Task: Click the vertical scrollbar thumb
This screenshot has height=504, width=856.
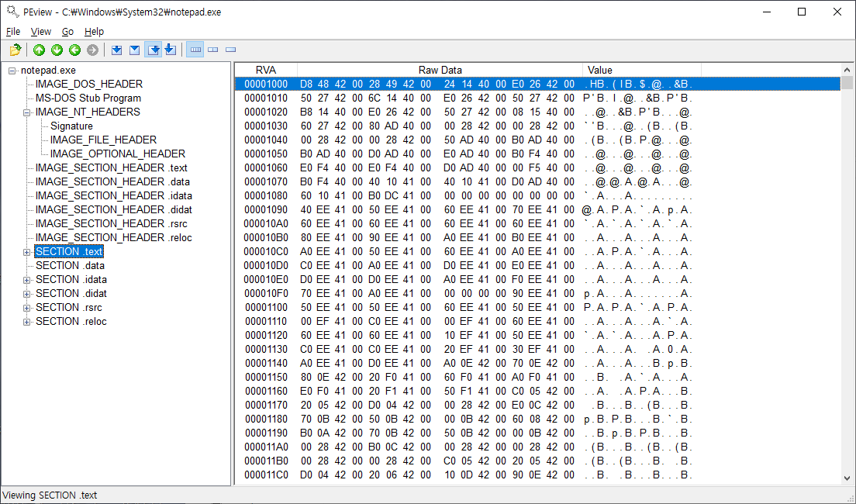Action: [847, 82]
